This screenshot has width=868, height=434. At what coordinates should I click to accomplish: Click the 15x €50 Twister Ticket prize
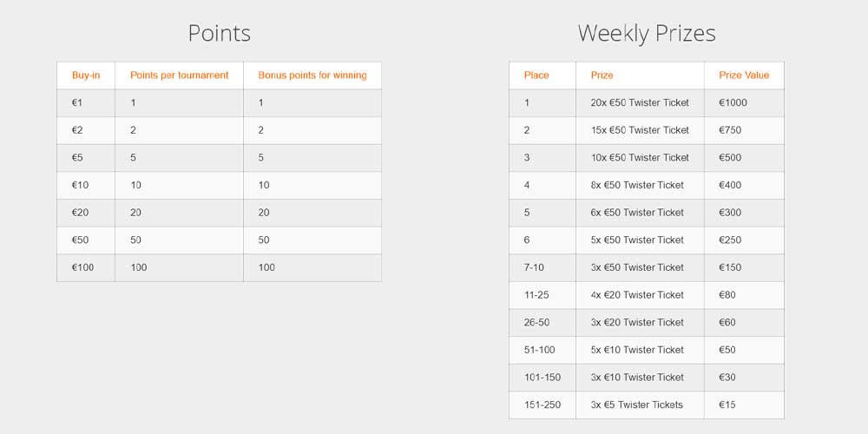coord(640,130)
